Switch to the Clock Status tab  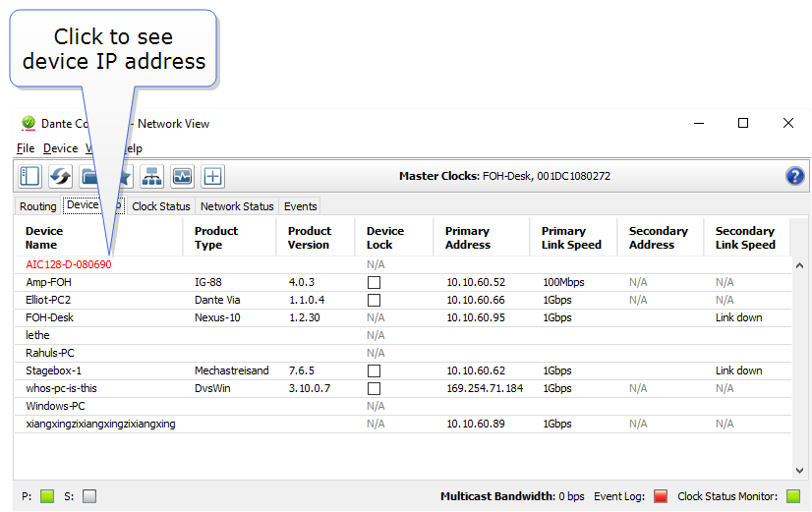click(160, 206)
